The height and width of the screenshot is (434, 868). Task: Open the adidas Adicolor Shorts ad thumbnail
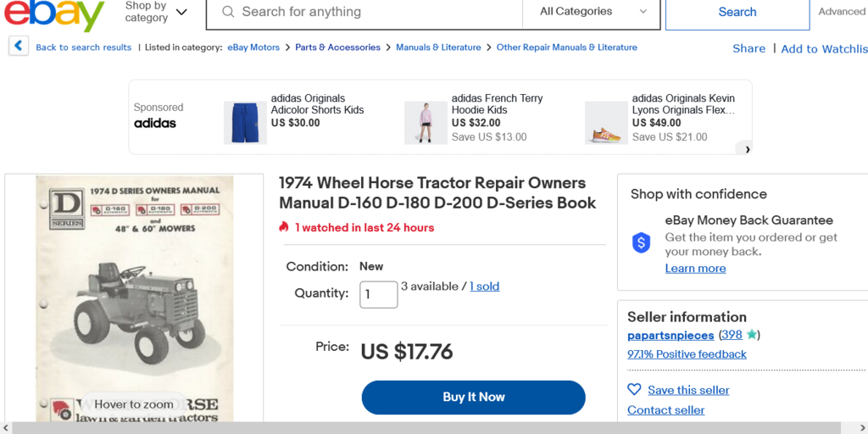pos(245,123)
